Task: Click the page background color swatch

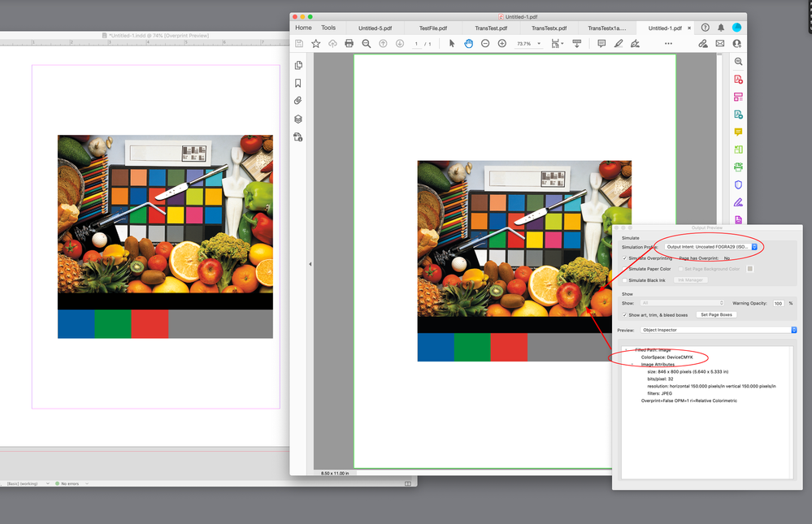Action: (x=750, y=269)
